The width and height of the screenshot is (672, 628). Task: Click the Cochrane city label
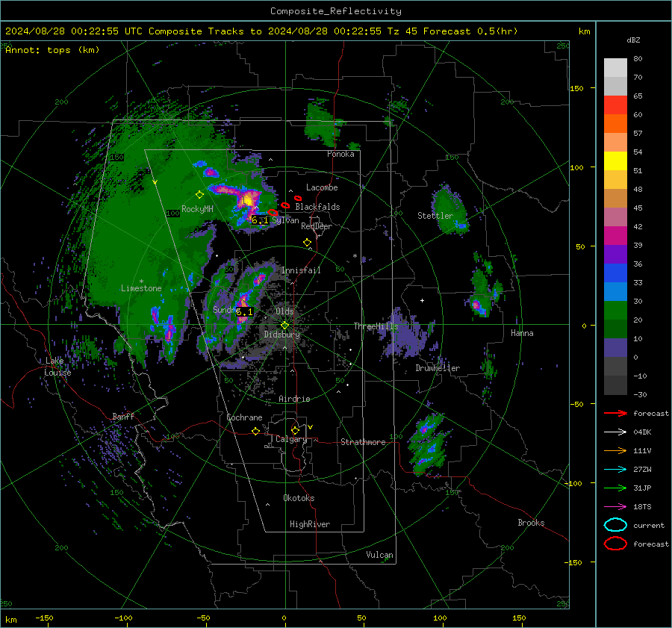244,417
